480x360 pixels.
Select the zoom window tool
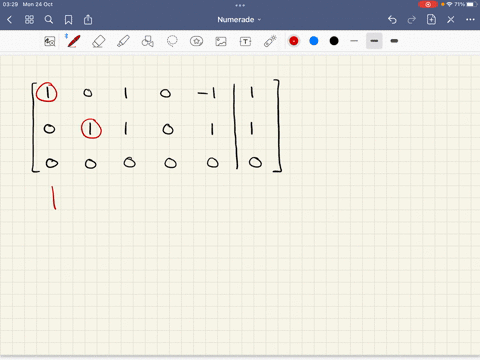click(50, 41)
